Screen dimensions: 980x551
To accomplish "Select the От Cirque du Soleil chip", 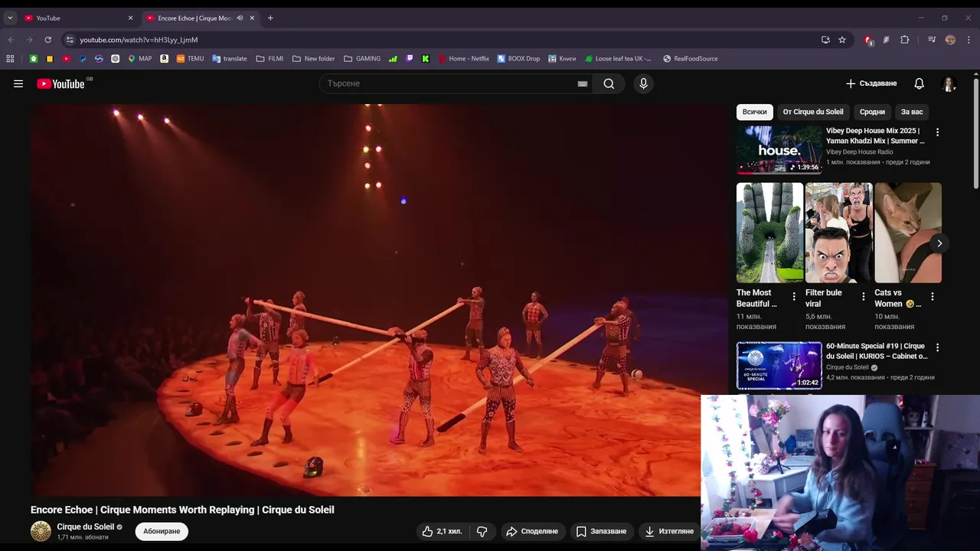I will (x=813, y=112).
